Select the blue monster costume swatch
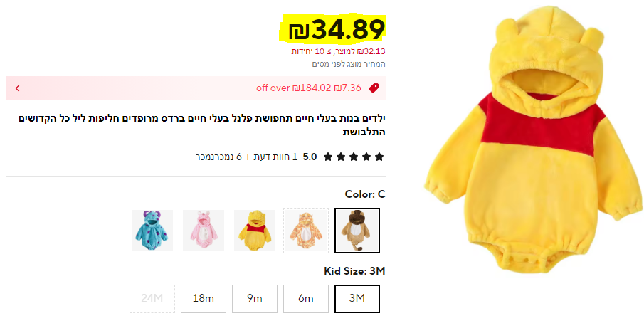644x316 pixels. [152, 231]
